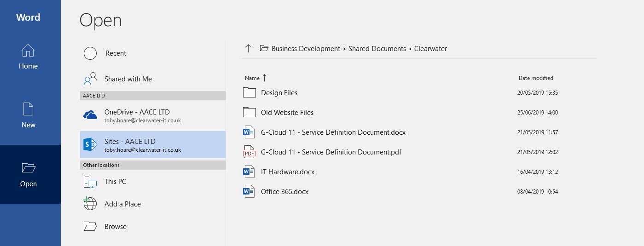This screenshot has width=644, height=246.
Task: Navigate to Shared Documents in breadcrumb
Action: (377, 49)
